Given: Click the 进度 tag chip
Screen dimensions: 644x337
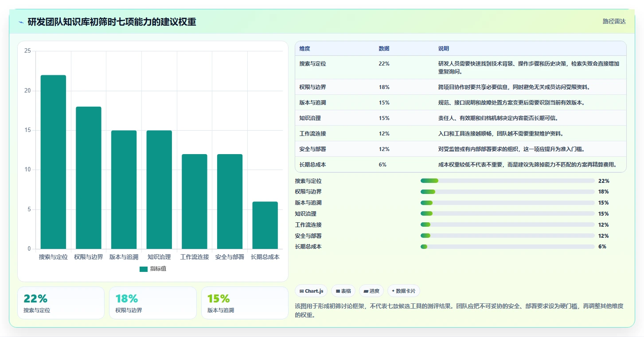Looking at the screenshot, I should [x=371, y=291].
